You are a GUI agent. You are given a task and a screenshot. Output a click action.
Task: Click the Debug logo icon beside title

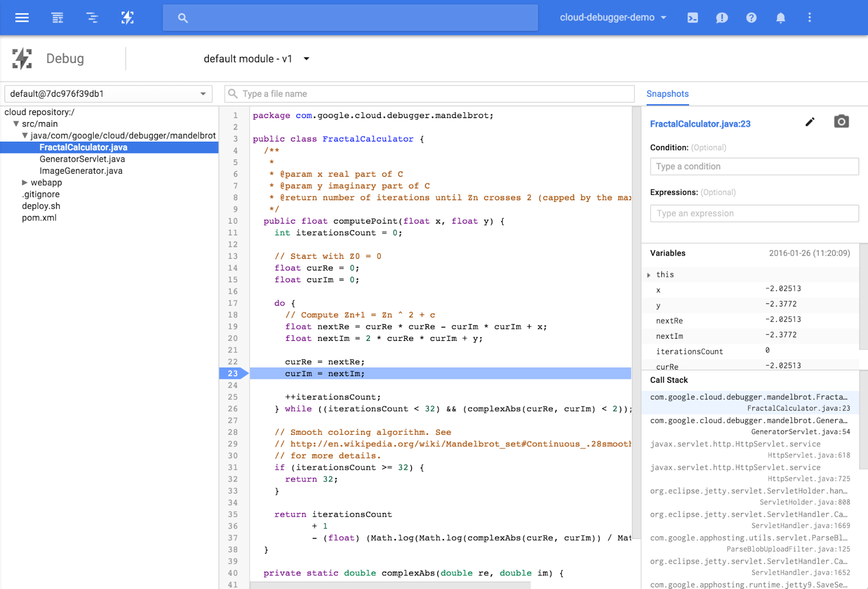(x=22, y=59)
